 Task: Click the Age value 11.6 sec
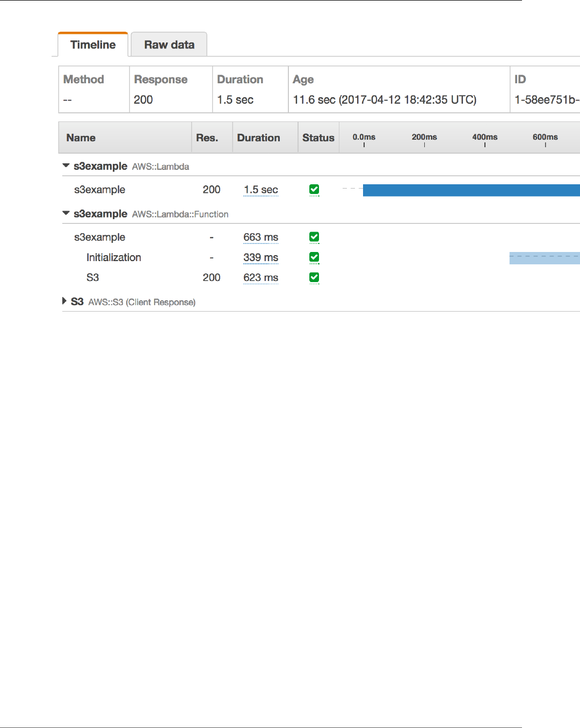click(385, 99)
